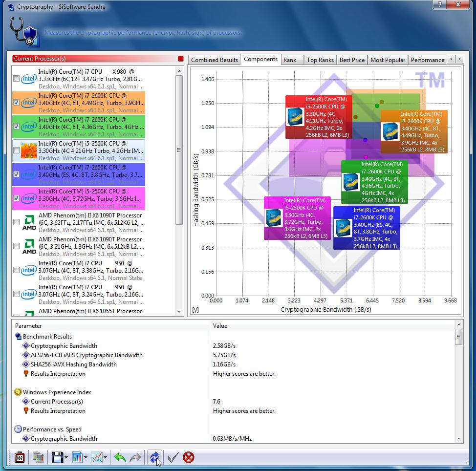Click the red cancel X icon
476x471 pixels.
coord(189,457)
